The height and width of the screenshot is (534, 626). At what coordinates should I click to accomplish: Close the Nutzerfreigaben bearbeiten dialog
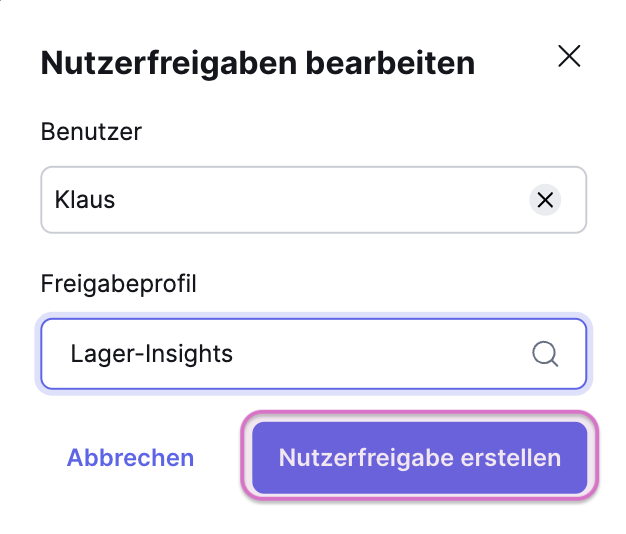pos(569,56)
